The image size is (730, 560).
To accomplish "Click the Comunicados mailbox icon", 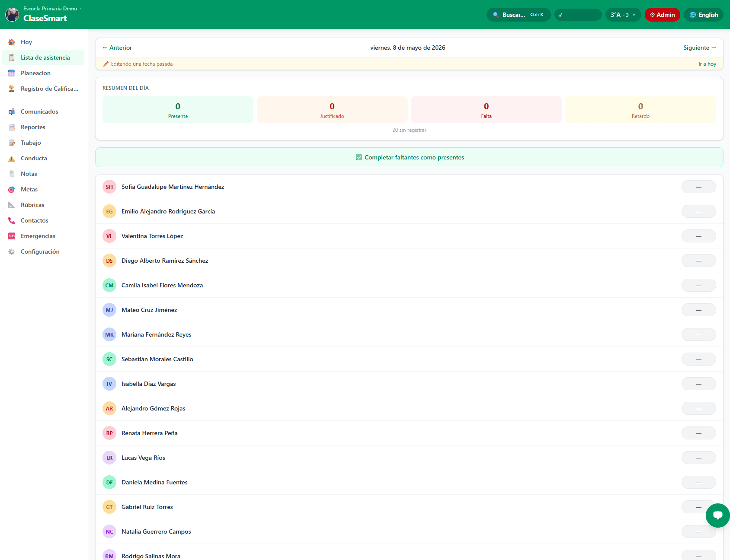I will [12, 111].
